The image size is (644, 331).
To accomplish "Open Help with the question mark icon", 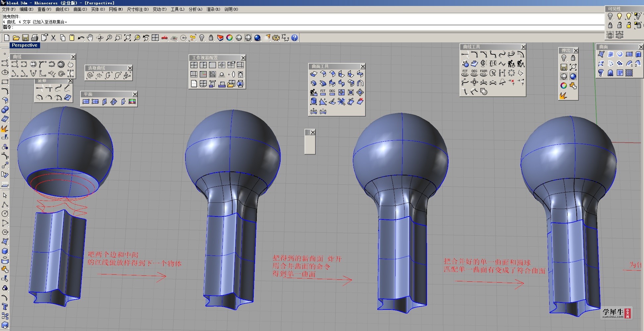I will 295,38.
